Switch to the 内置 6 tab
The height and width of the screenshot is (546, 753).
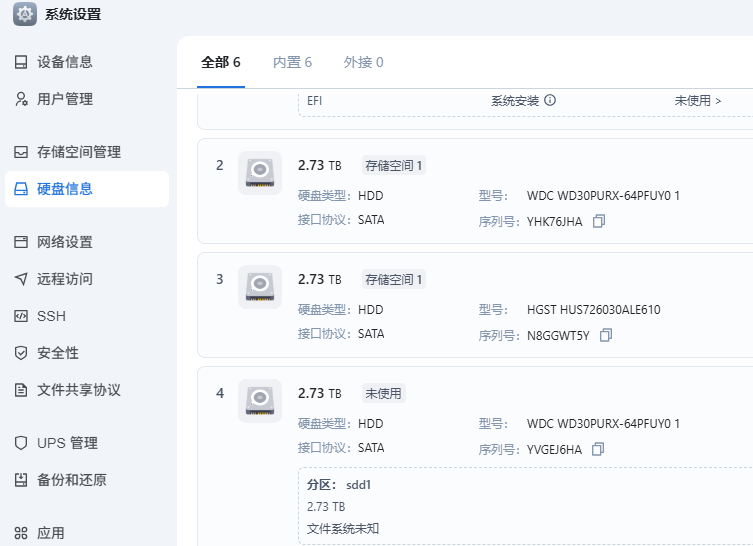[x=292, y=62]
